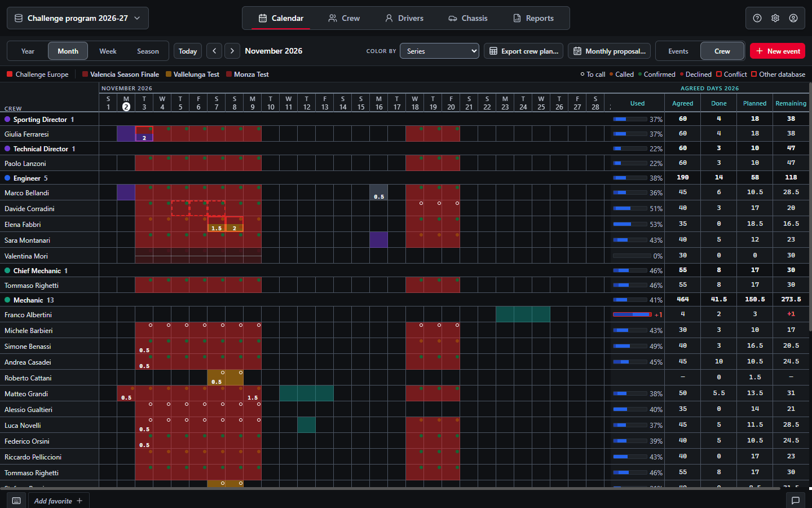Open user account icon
The width and height of the screenshot is (812, 508).
pyautogui.click(x=793, y=18)
